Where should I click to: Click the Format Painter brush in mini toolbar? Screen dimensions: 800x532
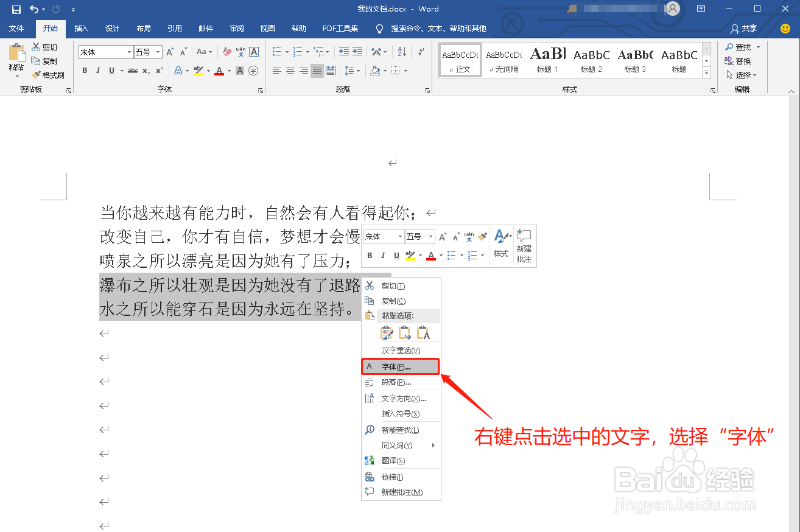[x=483, y=236]
